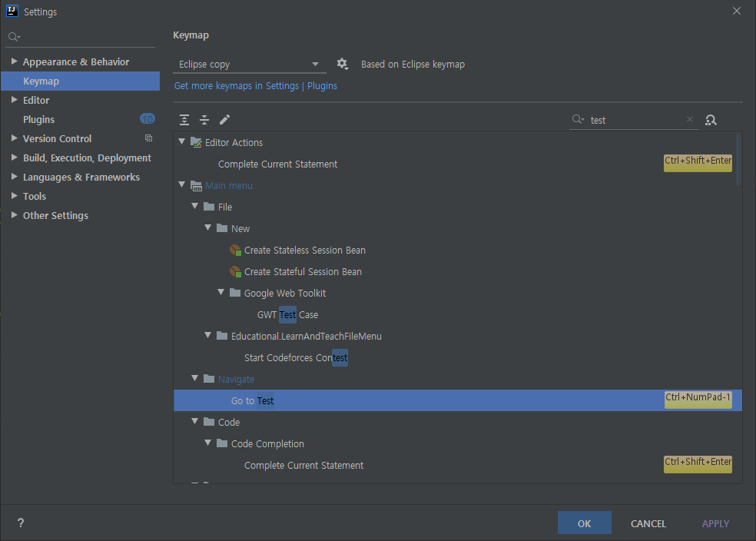Select Complete Current Statement under Code Completion
This screenshot has width=756, height=541.
point(303,465)
